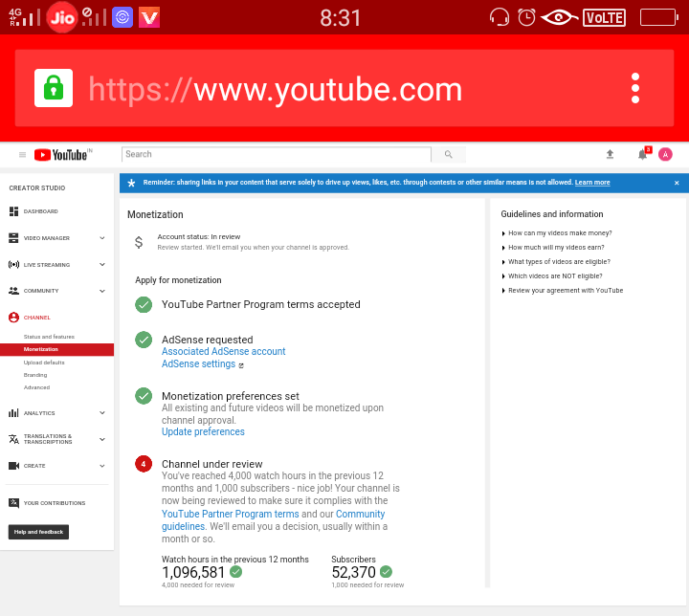The width and height of the screenshot is (689, 616).
Task: Click the Video Manager icon
Action: (x=13, y=238)
